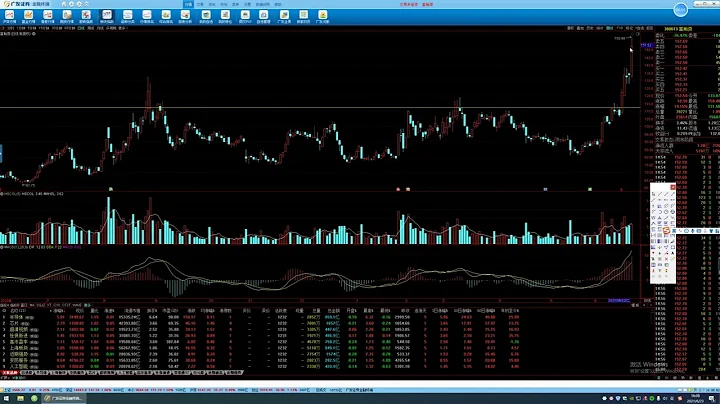Switch chart to 周线 period
Viewport: 720px width, 404px height.
(x=90, y=28)
